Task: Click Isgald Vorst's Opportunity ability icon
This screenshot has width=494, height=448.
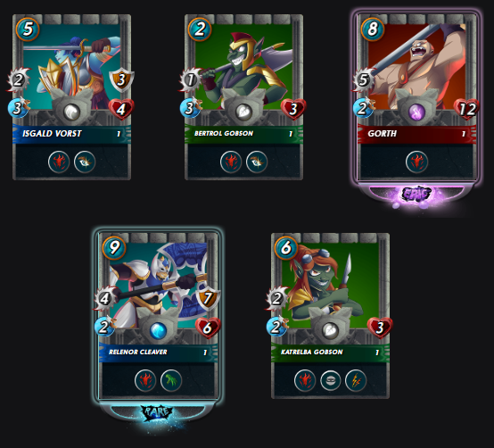Action: pyautogui.click(x=85, y=162)
